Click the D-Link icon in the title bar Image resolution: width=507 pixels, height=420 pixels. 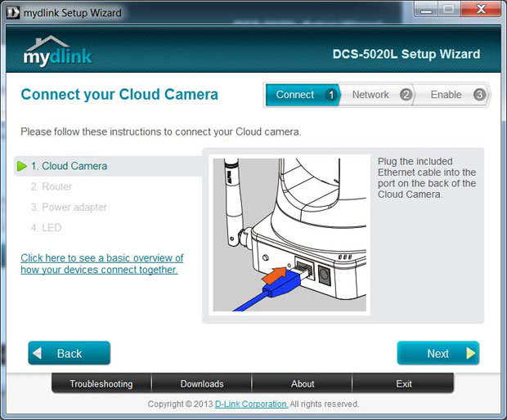tap(13, 12)
